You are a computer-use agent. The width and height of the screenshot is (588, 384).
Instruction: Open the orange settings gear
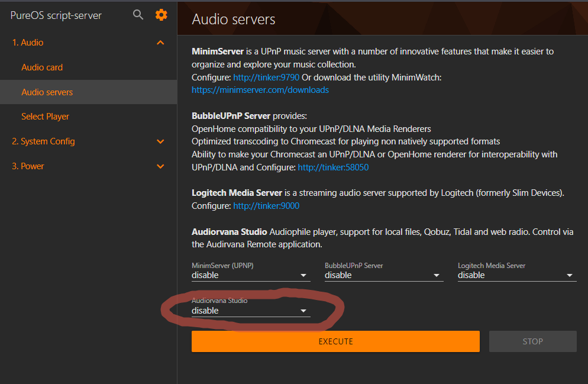click(161, 15)
